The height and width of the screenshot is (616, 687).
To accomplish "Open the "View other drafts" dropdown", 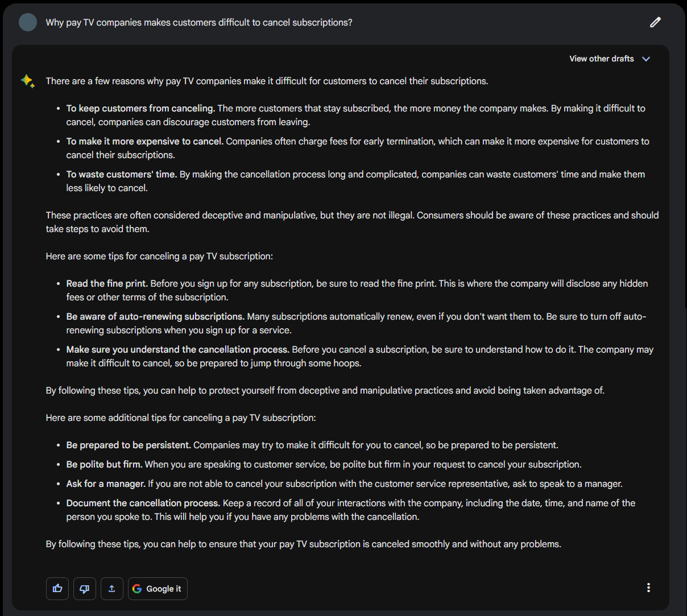I will [601, 59].
